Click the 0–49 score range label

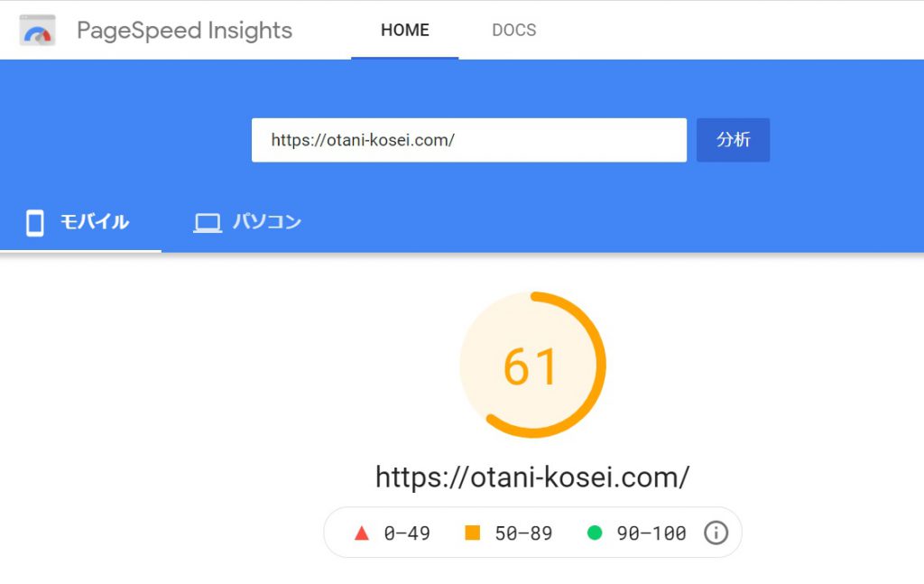[407, 533]
